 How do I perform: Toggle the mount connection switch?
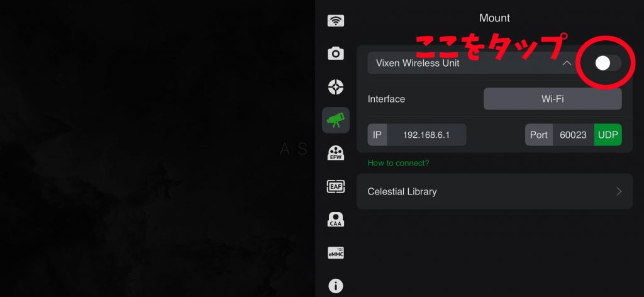coord(608,64)
